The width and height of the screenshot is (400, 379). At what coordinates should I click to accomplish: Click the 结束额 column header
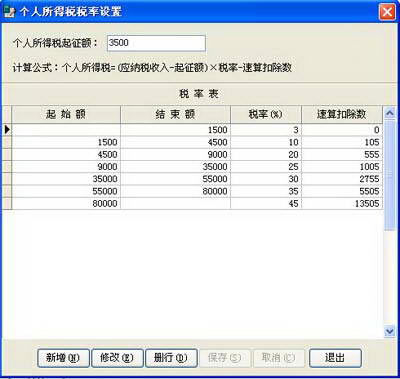pos(175,114)
